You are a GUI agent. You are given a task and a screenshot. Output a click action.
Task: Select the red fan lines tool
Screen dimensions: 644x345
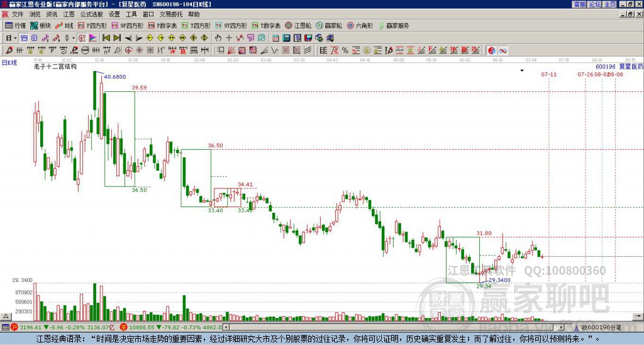231,50
